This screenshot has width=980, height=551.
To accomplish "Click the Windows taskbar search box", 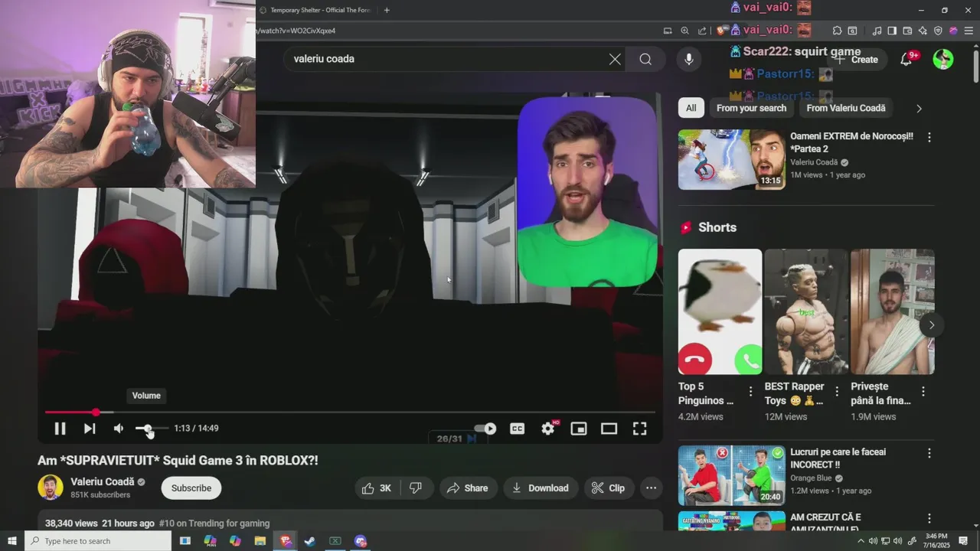I will (98, 541).
